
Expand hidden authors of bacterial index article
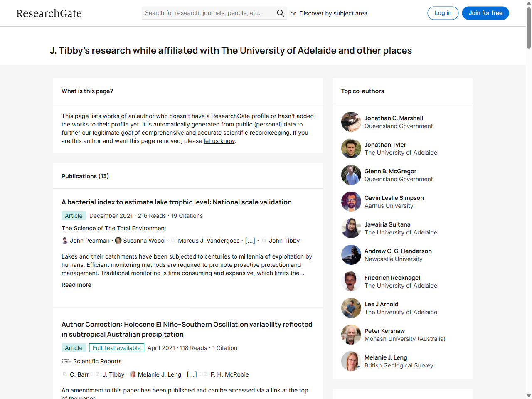[x=250, y=241]
